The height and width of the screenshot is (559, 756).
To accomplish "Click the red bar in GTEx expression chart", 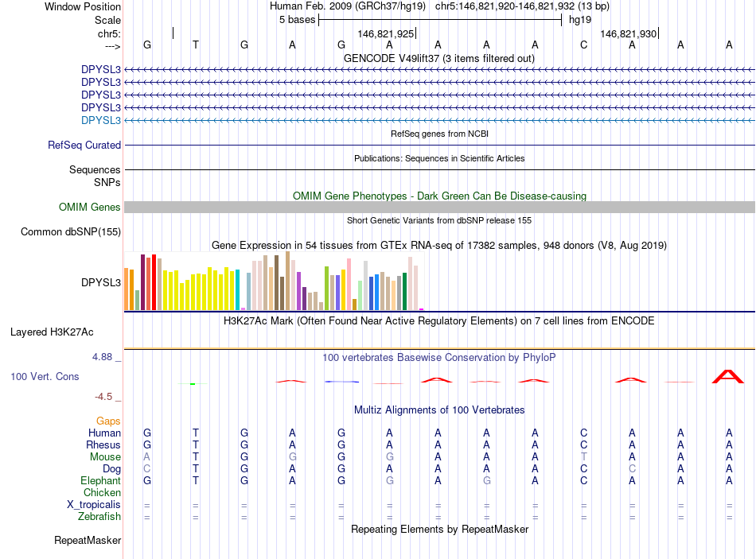I will [154, 282].
